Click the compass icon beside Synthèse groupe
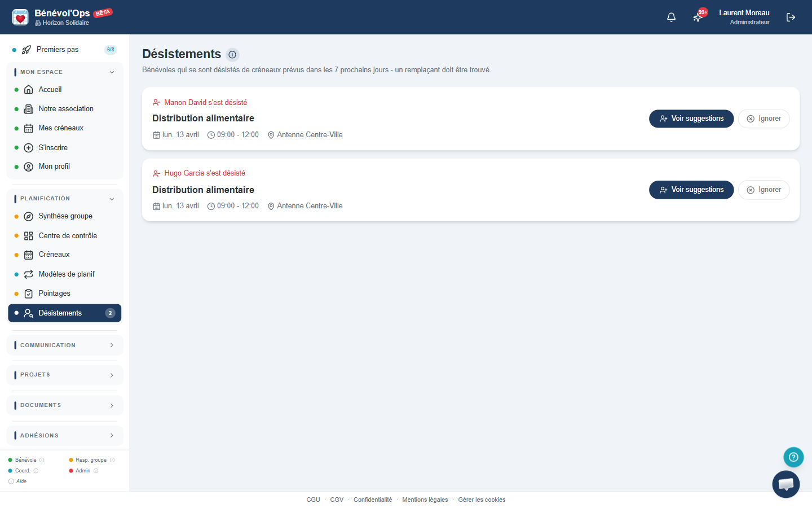812x508 pixels. click(x=29, y=216)
